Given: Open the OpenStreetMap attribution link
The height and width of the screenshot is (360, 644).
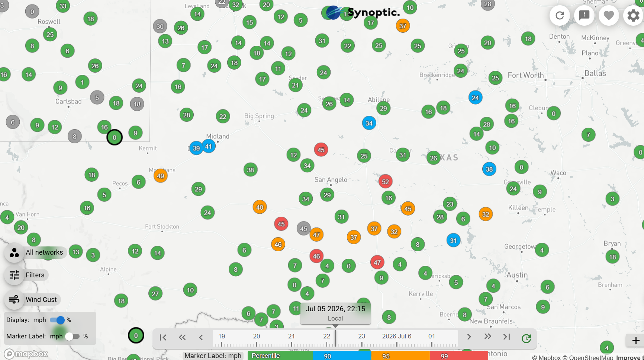Looking at the screenshot, I should click(x=588, y=357).
